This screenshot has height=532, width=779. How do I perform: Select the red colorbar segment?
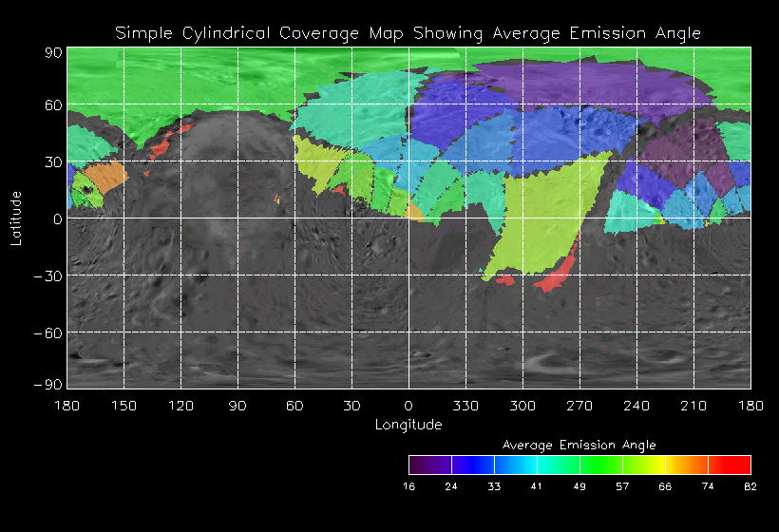point(730,465)
